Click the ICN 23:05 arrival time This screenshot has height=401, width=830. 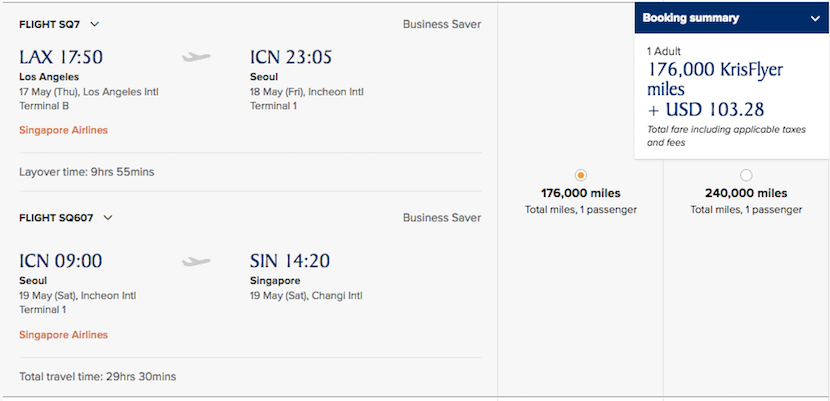click(290, 57)
